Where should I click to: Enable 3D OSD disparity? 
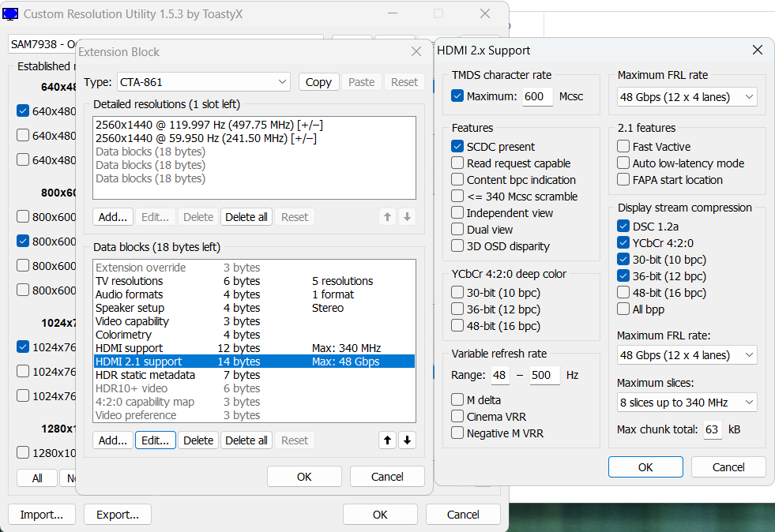pyautogui.click(x=457, y=246)
